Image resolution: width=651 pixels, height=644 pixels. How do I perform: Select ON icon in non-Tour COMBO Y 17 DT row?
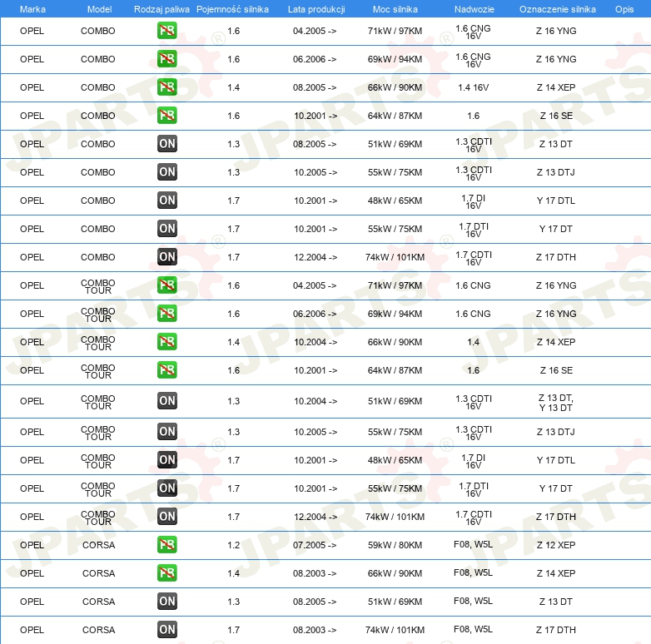pyautogui.click(x=166, y=228)
